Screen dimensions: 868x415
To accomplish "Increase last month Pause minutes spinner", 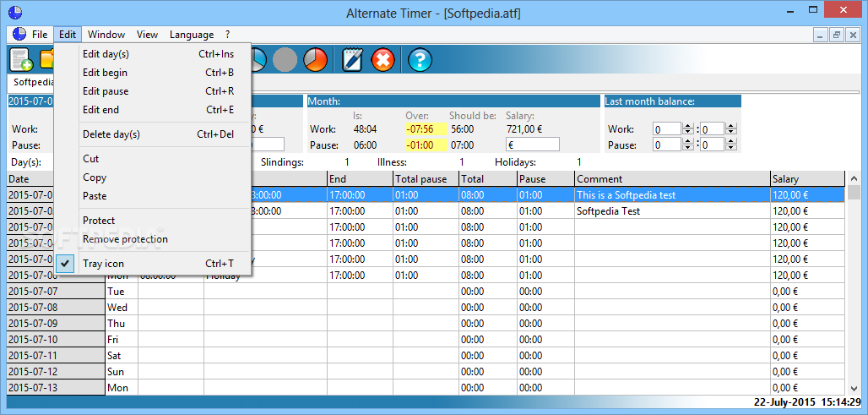I will pos(730,142).
